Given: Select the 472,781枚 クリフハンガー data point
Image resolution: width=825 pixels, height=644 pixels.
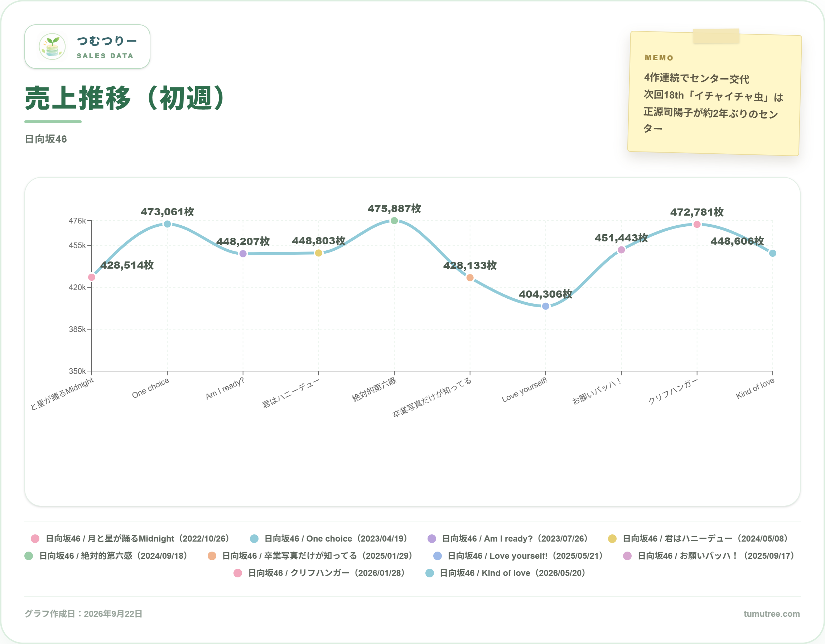Looking at the screenshot, I should point(697,225).
